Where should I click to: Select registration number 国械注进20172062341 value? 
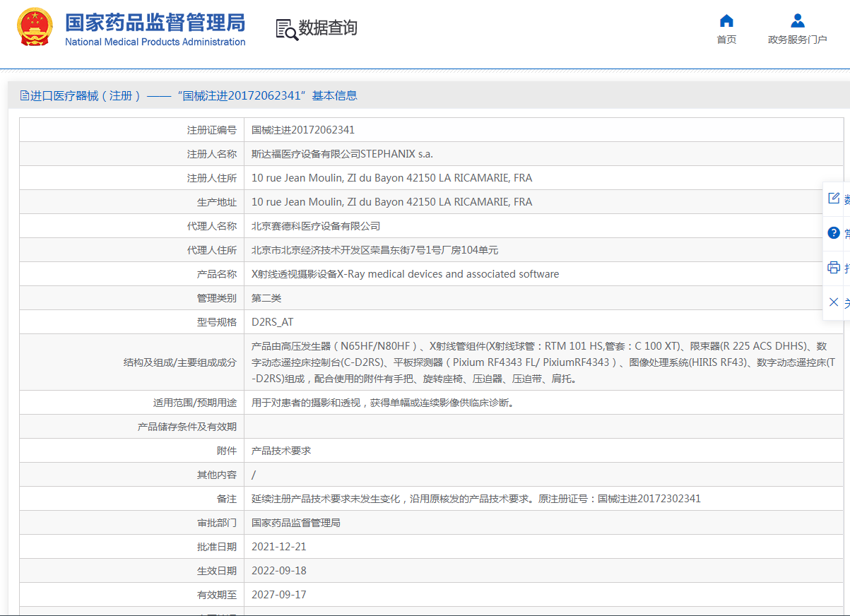pyautogui.click(x=303, y=130)
